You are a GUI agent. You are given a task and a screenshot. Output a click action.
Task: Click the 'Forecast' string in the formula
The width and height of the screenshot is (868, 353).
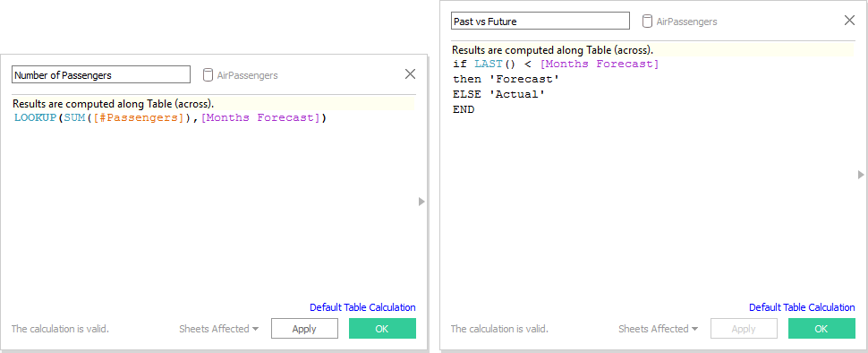click(x=523, y=80)
